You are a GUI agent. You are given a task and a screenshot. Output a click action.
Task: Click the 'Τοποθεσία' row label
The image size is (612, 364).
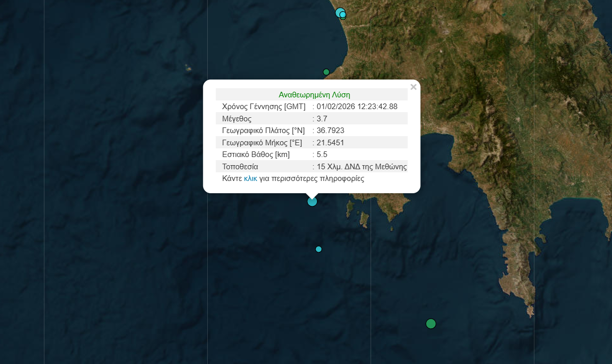[240, 167]
